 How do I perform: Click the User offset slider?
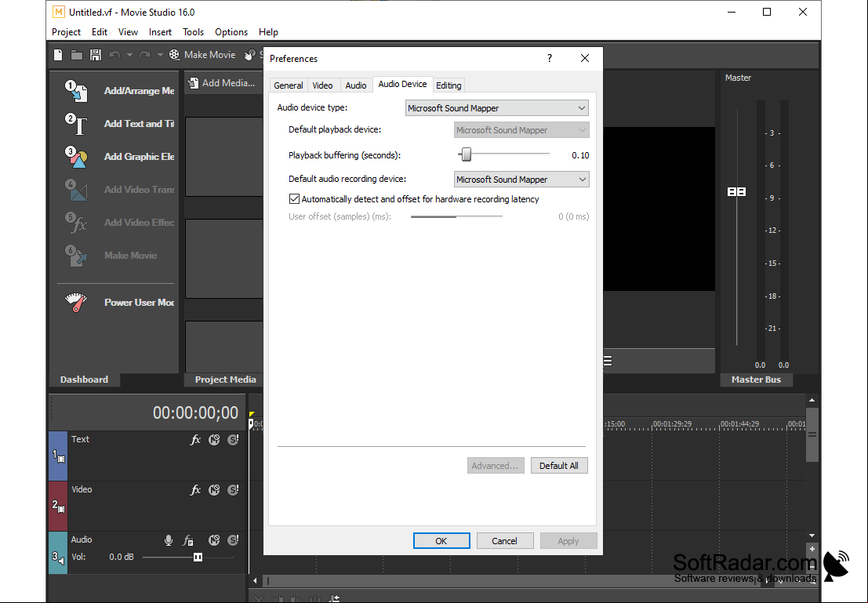[x=456, y=216]
